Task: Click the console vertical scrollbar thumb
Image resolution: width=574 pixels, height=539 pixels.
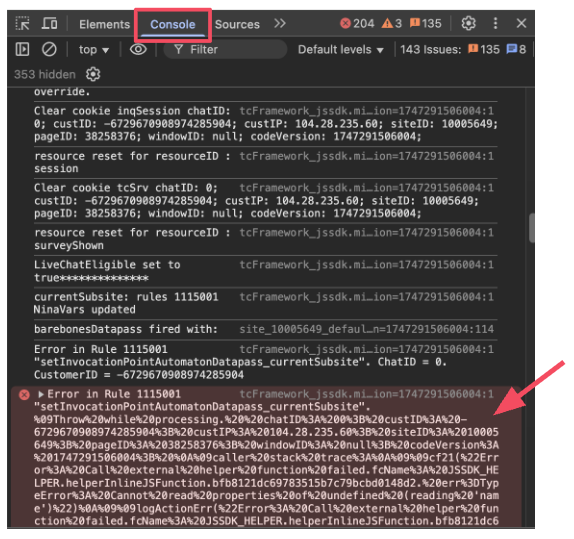Action: coord(531,228)
